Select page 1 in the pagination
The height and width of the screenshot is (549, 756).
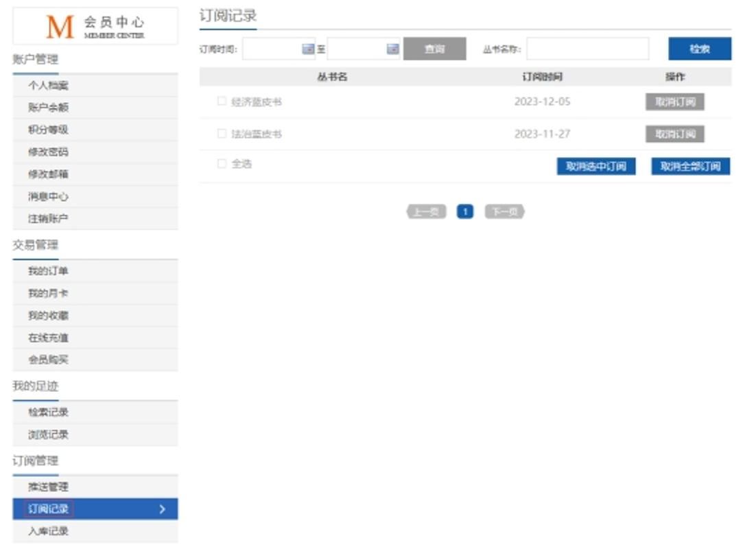tap(465, 212)
